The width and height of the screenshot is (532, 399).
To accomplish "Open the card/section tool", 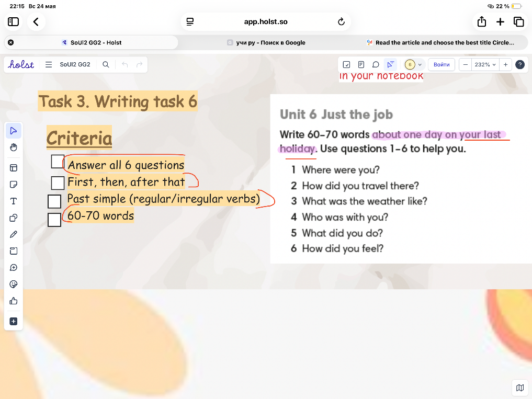I will click(x=14, y=251).
